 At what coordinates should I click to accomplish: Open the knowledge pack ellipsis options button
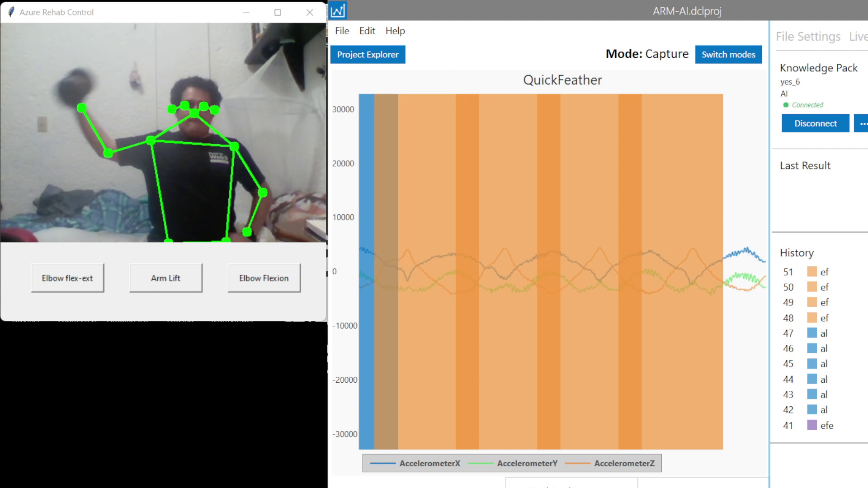[863, 123]
